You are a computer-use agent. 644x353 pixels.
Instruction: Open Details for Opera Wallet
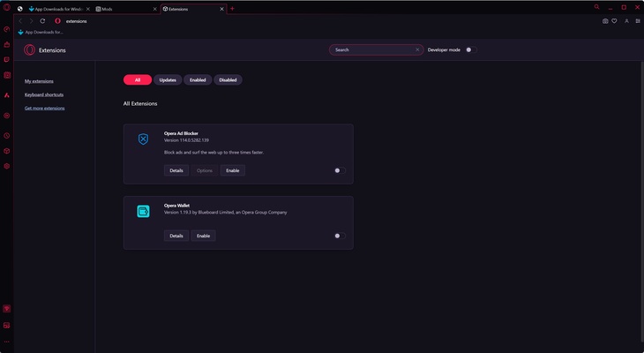pos(176,236)
